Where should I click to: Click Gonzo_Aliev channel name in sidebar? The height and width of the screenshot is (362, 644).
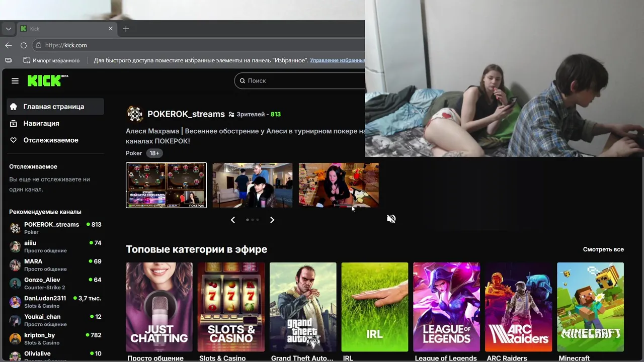[42, 280]
